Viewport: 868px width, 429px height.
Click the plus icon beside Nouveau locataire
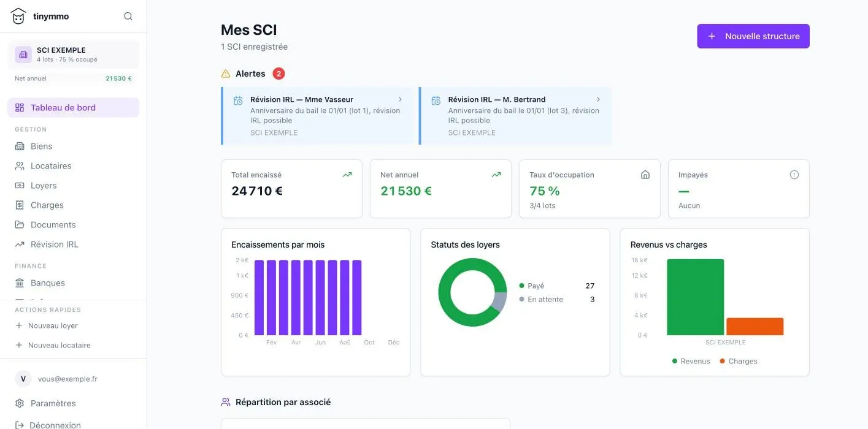click(19, 345)
